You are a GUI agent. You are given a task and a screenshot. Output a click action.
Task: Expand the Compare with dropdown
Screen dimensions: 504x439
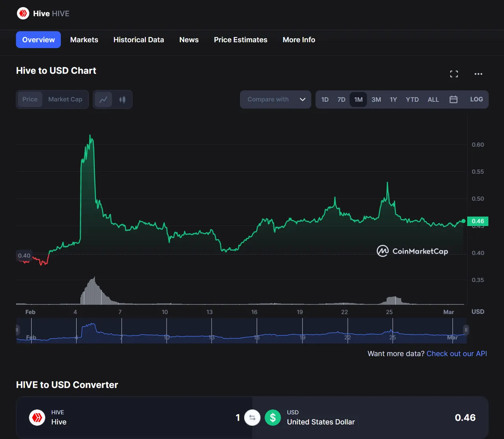[x=276, y=100]
